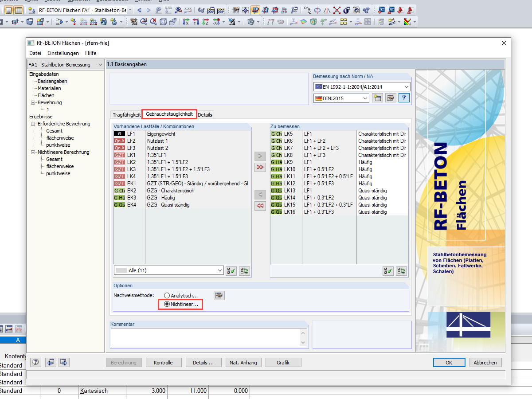The height and width of the screenshot is (399, 532).
Task: Open nonlinear settings via the hand icon
Action: tap(219, 295)
